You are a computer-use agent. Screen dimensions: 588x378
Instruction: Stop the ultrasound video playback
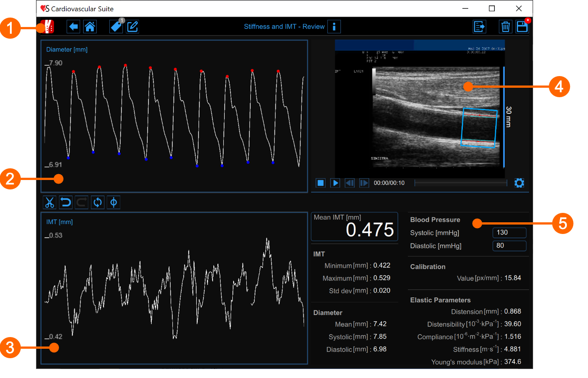click(x=321, y=183)
